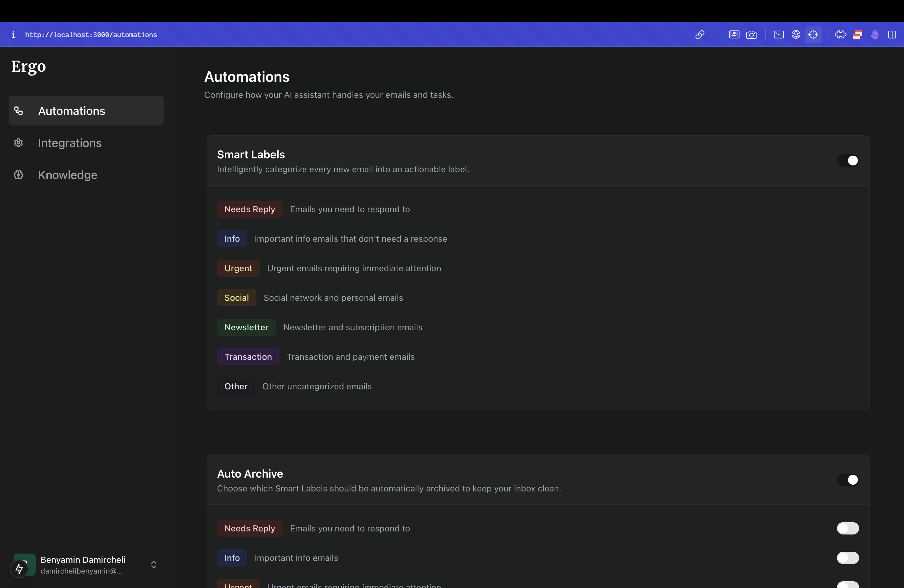The height and width of the screenshot is (588, 904).
Task: Expand the Benyamin Damircheli account switcher
Action: click(153, 565)
